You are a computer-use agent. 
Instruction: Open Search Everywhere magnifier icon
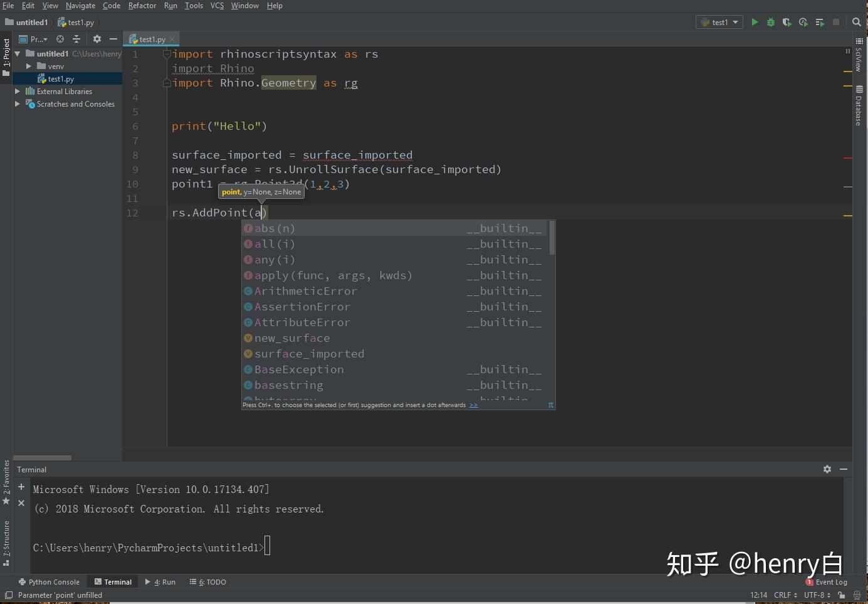857,22
